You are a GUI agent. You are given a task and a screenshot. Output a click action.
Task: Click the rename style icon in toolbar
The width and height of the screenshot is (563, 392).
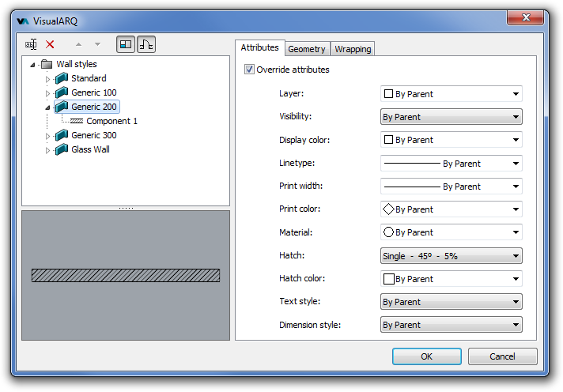coord(32,45)
